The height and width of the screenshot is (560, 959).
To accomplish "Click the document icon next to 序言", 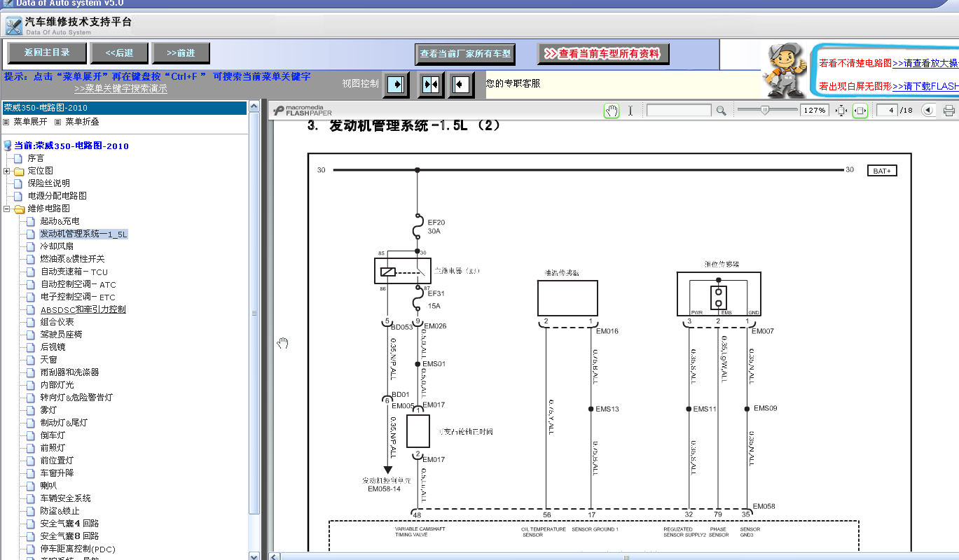I will pyautogui.click(x=19, y=158).
